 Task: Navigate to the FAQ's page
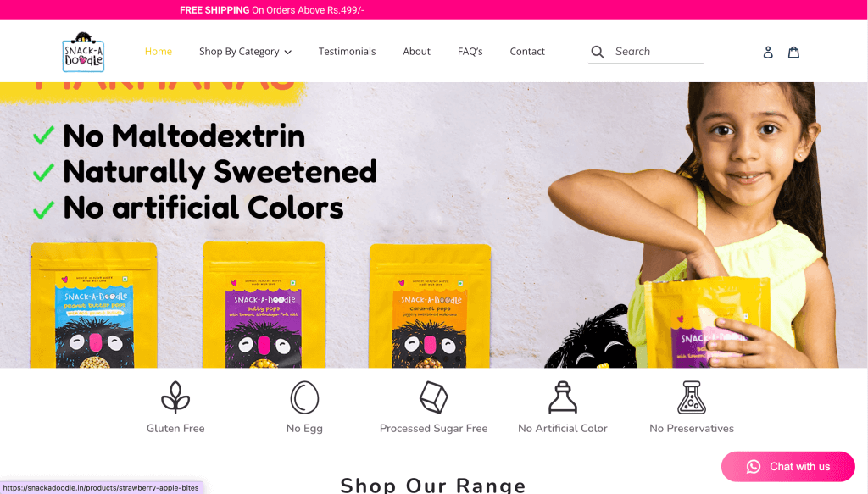coord(470,52)
